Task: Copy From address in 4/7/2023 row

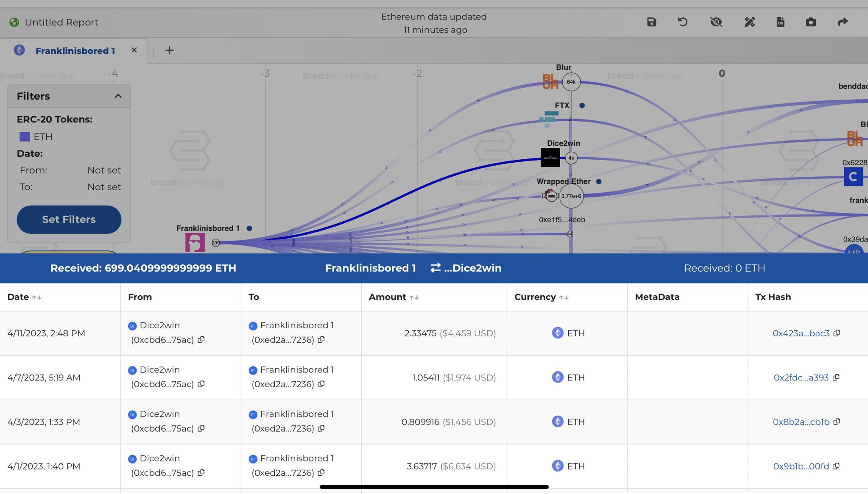Action: point(201,384)
